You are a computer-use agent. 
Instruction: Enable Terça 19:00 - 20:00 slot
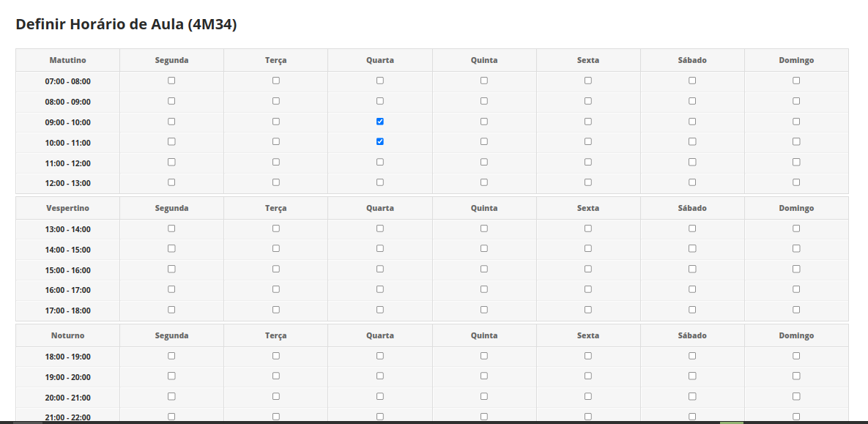(x=276, y=376)
